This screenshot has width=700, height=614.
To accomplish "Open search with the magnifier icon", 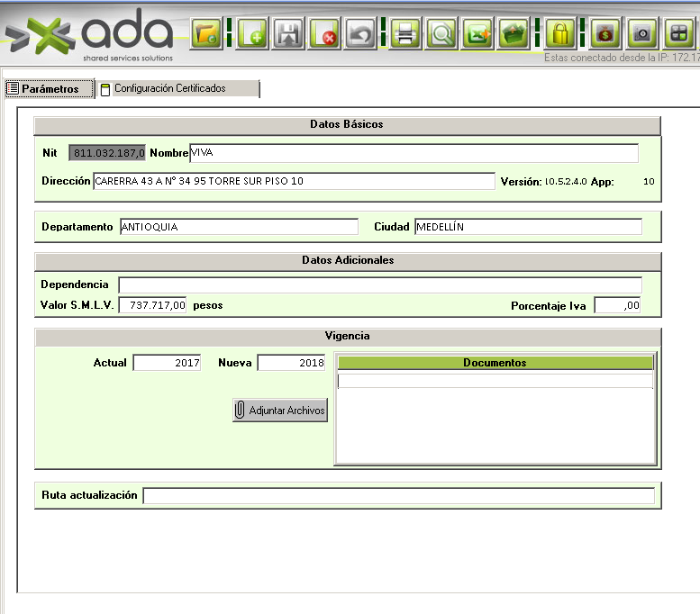I will (441, 34).
